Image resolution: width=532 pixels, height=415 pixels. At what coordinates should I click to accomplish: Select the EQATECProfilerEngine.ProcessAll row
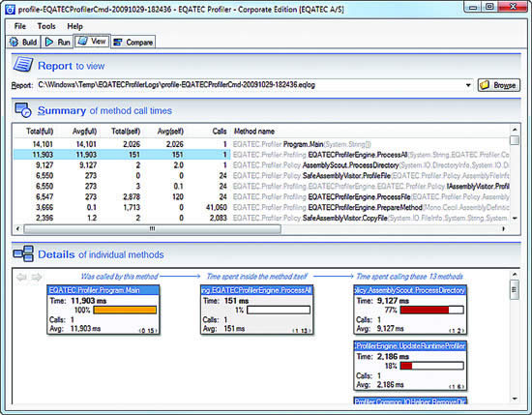261,155
